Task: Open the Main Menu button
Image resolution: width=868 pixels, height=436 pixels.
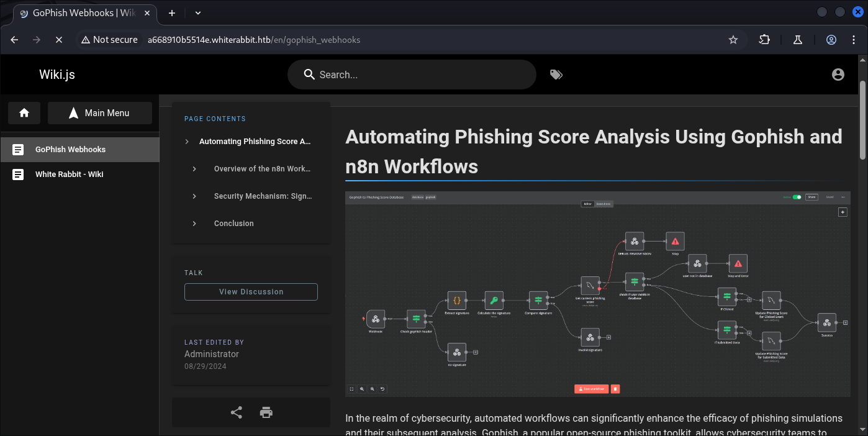Action: [100, 113]
